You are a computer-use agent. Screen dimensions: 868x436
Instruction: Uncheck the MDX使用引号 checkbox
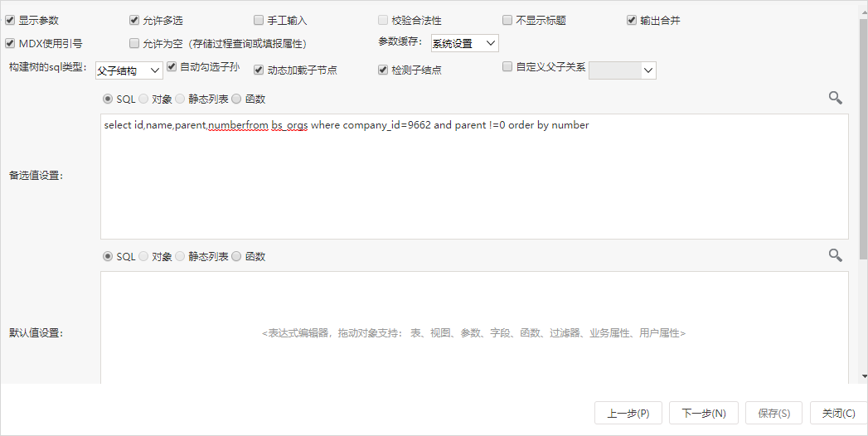pyautogui.click(x=9, y=43)
